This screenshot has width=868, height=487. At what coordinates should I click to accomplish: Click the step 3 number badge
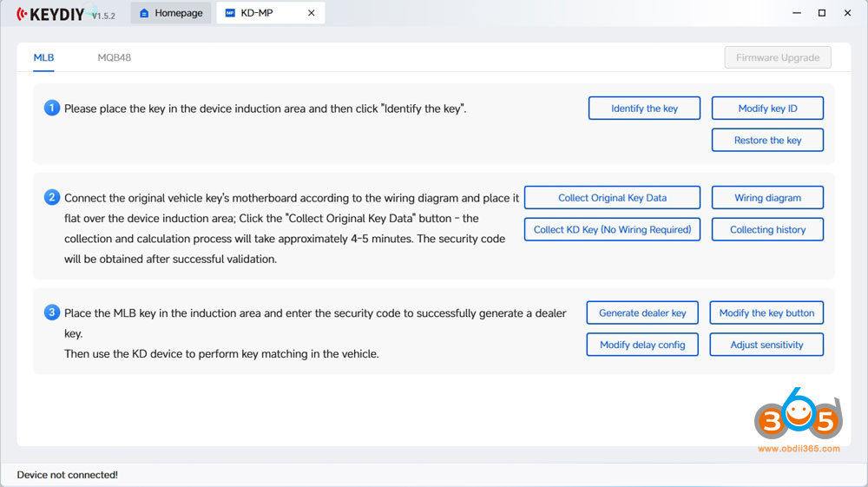(x=52, y=313)
